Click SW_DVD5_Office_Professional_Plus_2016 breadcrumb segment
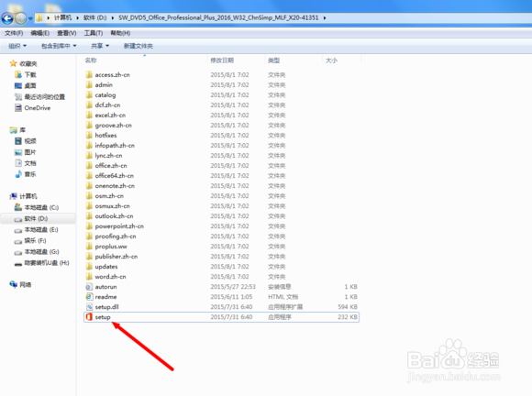 pos(218,17)
